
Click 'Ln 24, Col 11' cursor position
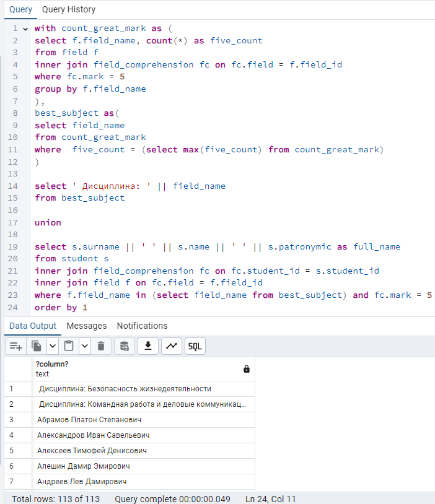coord(271,499)
